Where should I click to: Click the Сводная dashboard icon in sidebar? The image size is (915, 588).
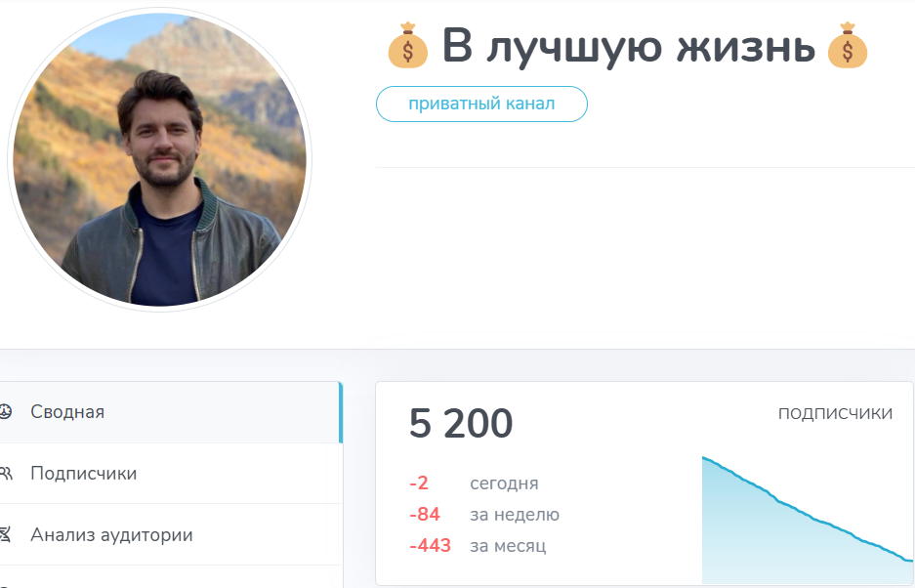coord(5,412)
